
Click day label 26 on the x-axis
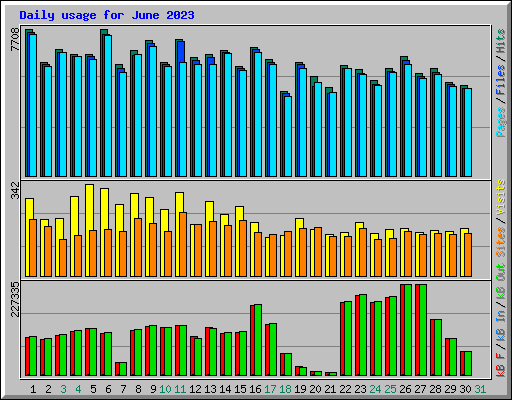tap(405, 389)
